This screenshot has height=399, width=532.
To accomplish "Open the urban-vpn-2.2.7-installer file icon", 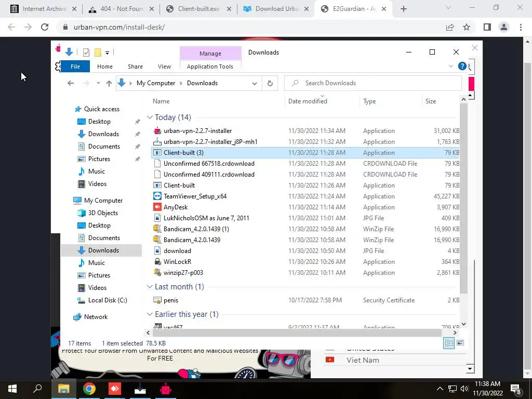I will (157, 131).
